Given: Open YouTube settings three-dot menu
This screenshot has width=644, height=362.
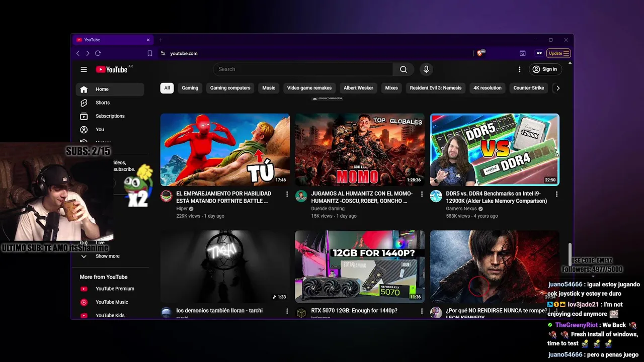Looking at the screenshot, I should (520, 69).
